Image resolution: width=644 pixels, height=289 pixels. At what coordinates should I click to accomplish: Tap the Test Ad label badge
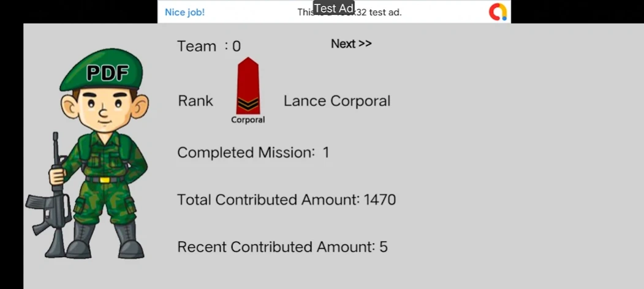[333, 8]
